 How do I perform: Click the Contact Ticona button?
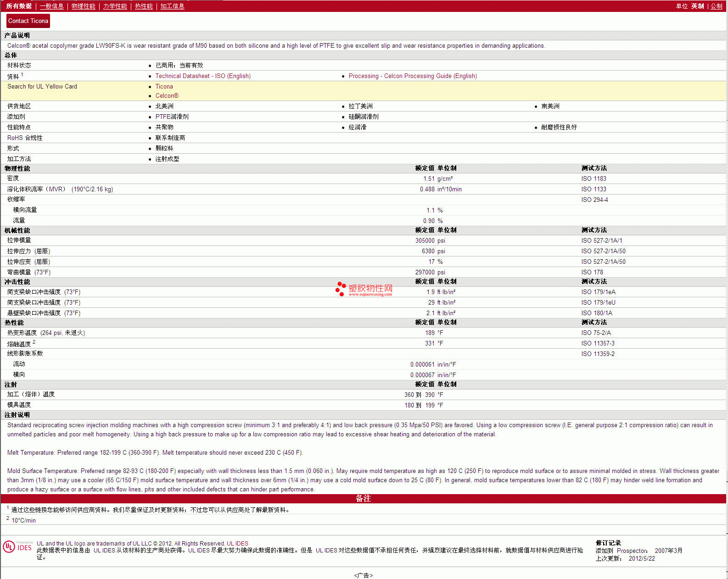(x=28, y=21)
